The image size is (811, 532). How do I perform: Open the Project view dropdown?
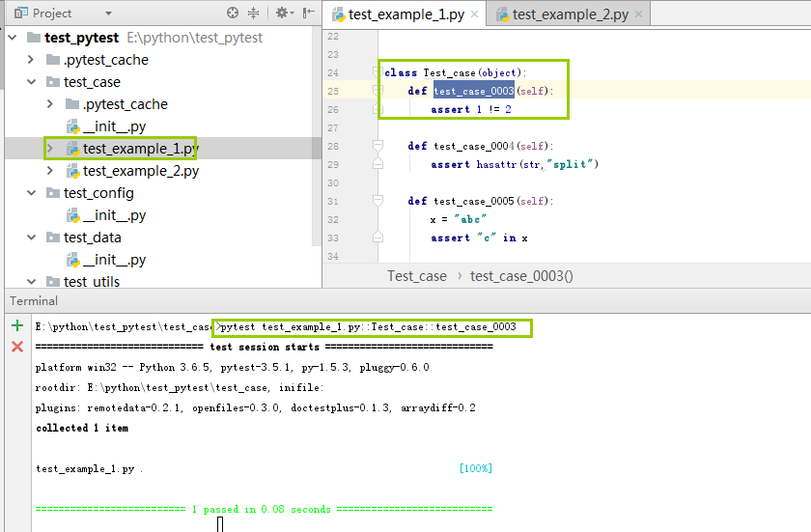click(x=108, y=14)
